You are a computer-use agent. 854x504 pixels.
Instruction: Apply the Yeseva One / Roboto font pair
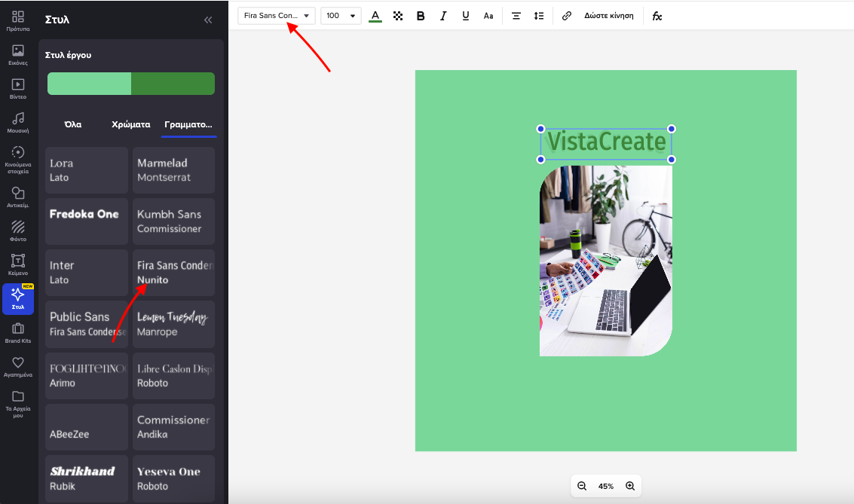pyautogui.click(x=174, y=478)
